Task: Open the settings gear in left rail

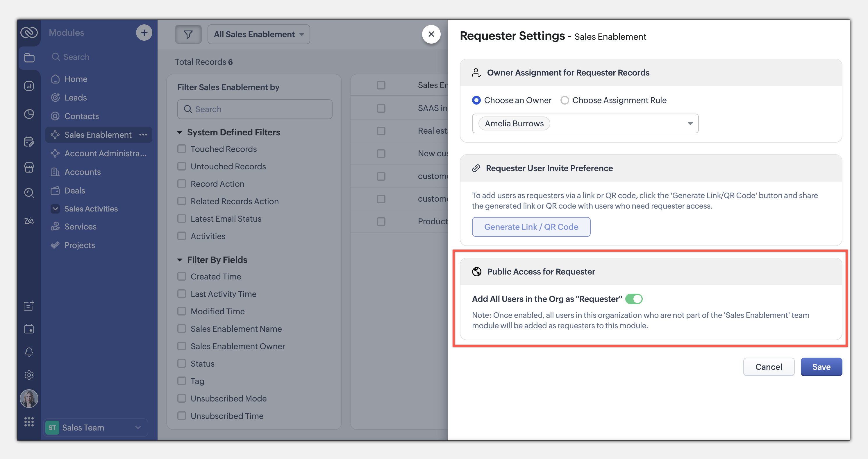Action: pos(29,375)
